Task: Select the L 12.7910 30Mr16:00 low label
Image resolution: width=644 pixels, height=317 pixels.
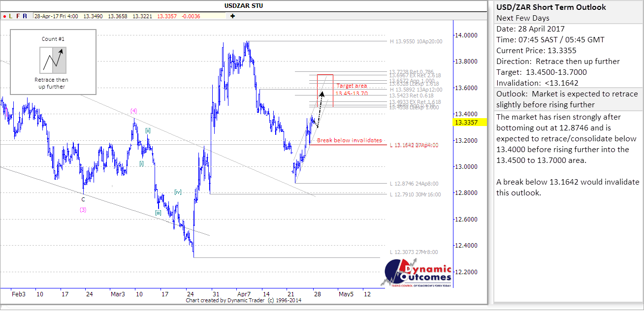Action: click(415, 194)
